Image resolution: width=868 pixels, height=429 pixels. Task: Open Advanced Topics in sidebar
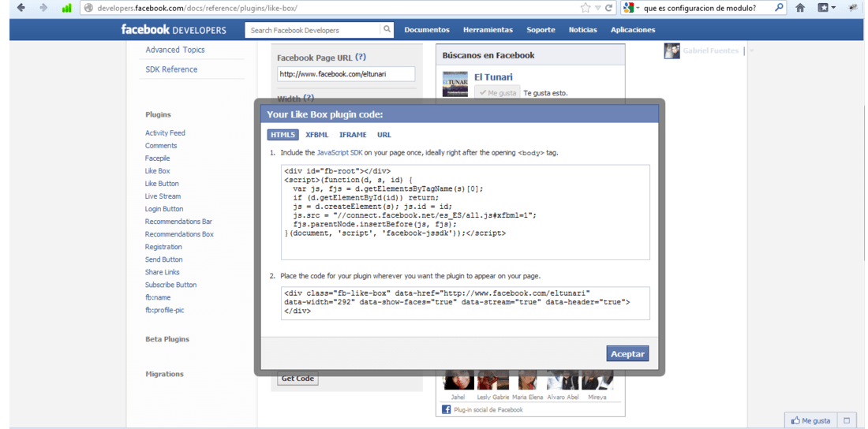point(175,50)
